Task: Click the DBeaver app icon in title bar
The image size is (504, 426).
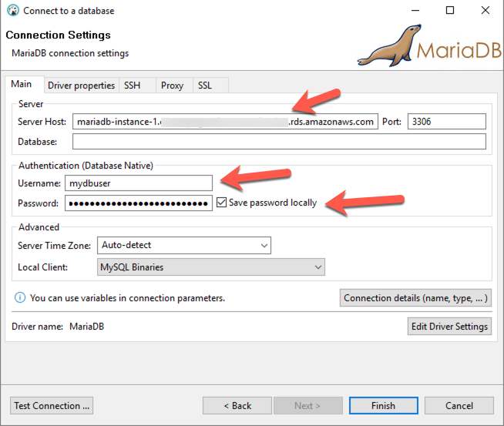Action: coord(13,10)
